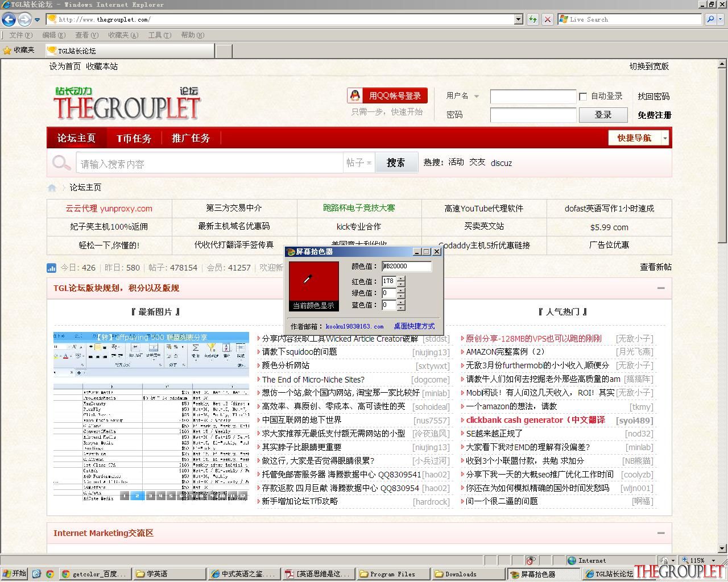Click the home icon in breadcrumb

[x=52, y=188]
